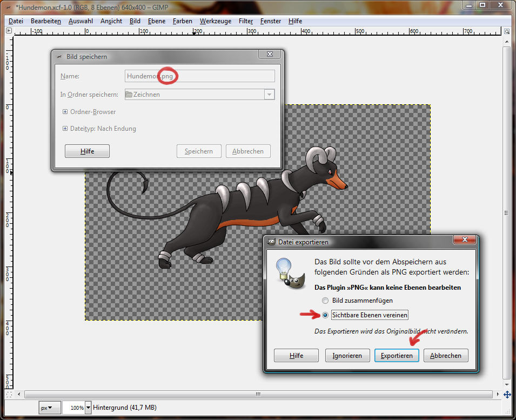Image resolution: width=516 pixels, height=420 pixels.
Task: Toggle zoom-with-window icon at top right corner
Action: pos(507,31)
